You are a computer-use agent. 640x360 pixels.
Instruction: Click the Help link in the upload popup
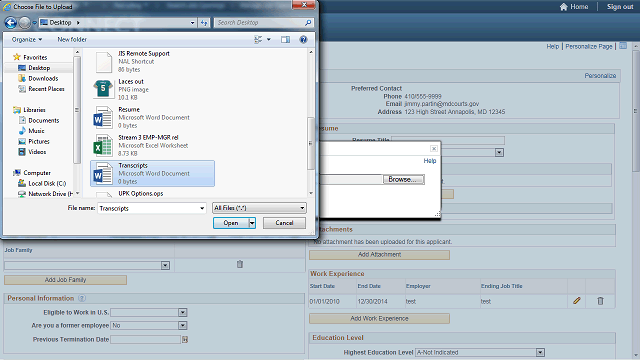coord(430,161)
